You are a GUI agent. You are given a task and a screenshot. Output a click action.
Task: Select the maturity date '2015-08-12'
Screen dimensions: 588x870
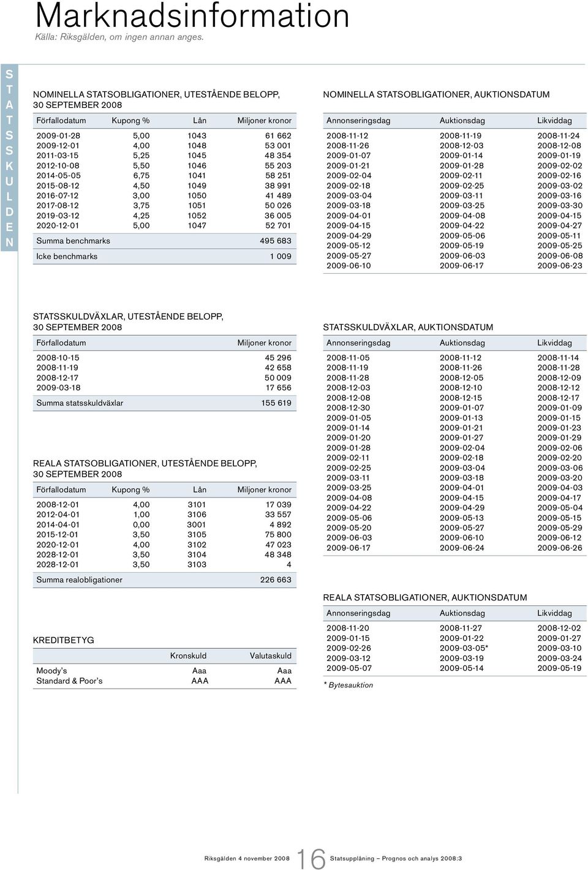pos(58,186)
